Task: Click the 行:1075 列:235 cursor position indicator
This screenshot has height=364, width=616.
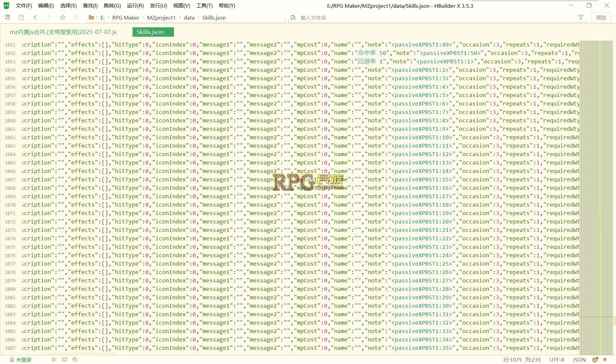Action: [522, 360]
